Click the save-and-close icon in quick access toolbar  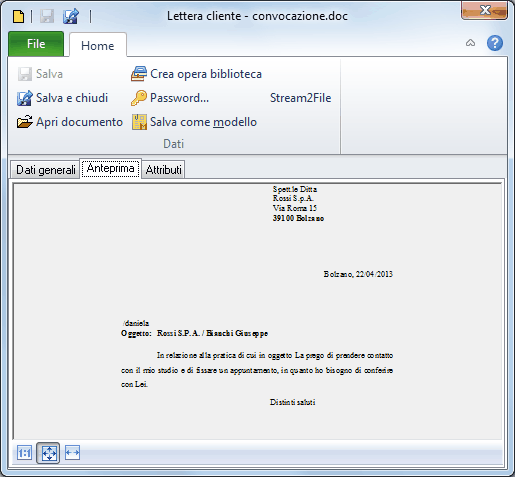click(x=71, y=16)
